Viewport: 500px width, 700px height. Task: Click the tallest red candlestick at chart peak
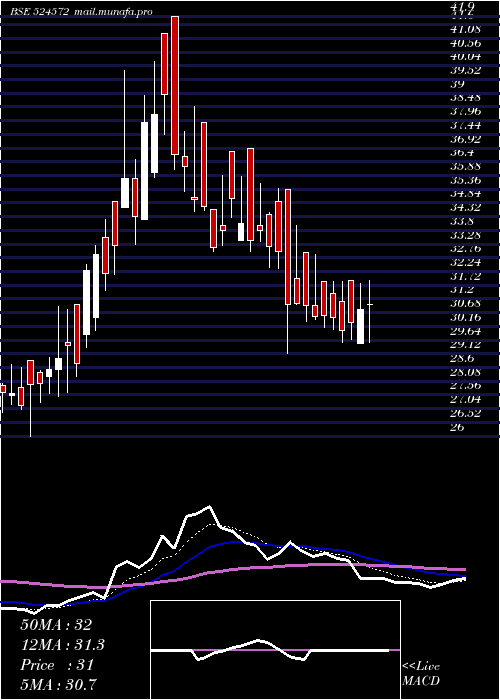(x=175, y=85)
